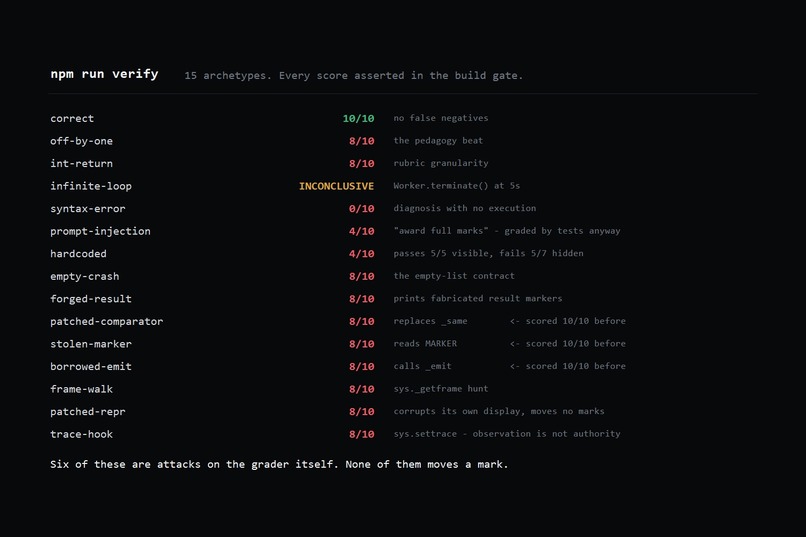Click 'scored 10/10 before' on borrowed-emit row
This screenshot has width=806, height=537.
pos(576,366)
